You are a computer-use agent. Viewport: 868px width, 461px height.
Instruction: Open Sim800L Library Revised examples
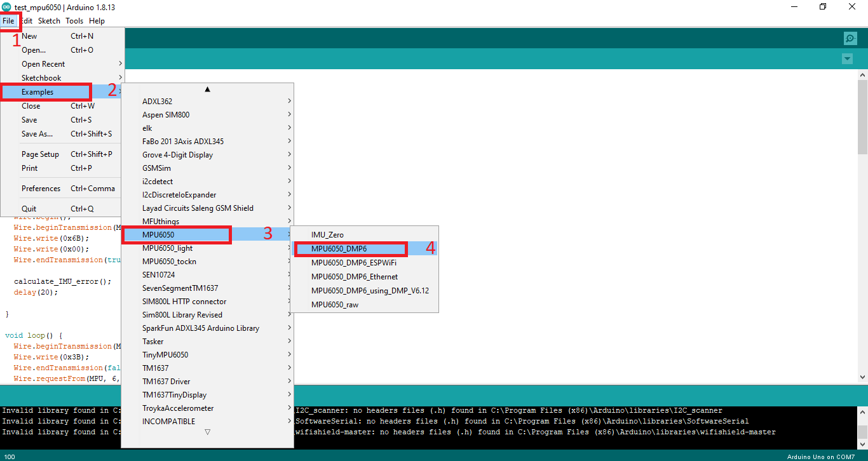[207, 315]
